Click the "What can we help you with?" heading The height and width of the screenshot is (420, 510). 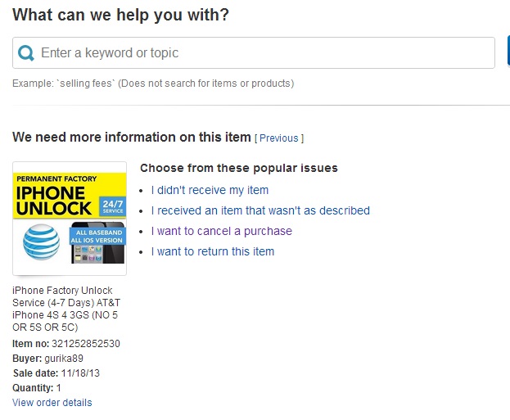tap(120, 15)
